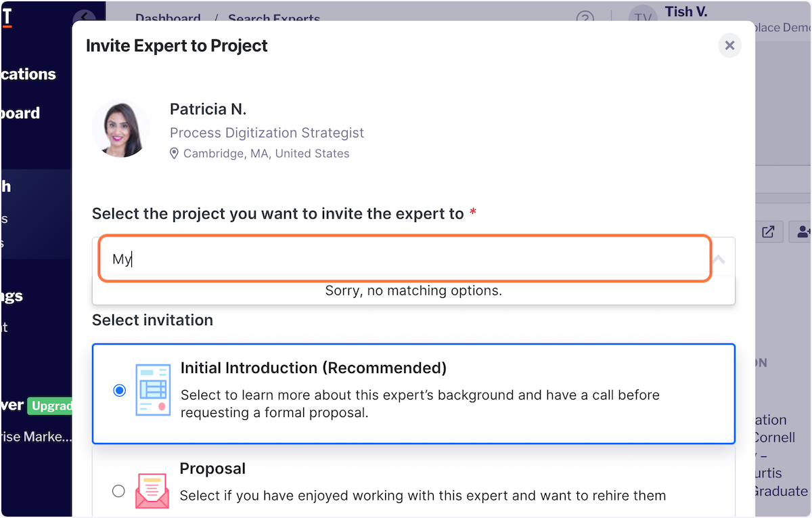Open the Tish V. account menu
Screen dimensions: 812x518
pos(687,12)
